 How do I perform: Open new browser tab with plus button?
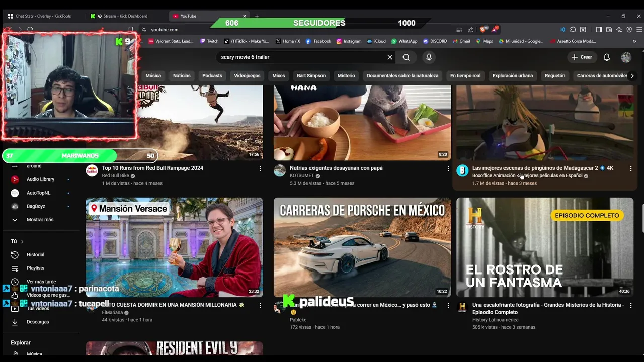(x=257, y=16)
